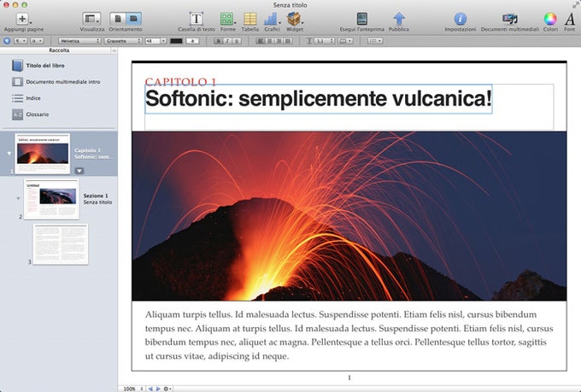The image size is (581, 392).
Task: Click the CAPITOLO 1 heading text
Action: (180, 81)
